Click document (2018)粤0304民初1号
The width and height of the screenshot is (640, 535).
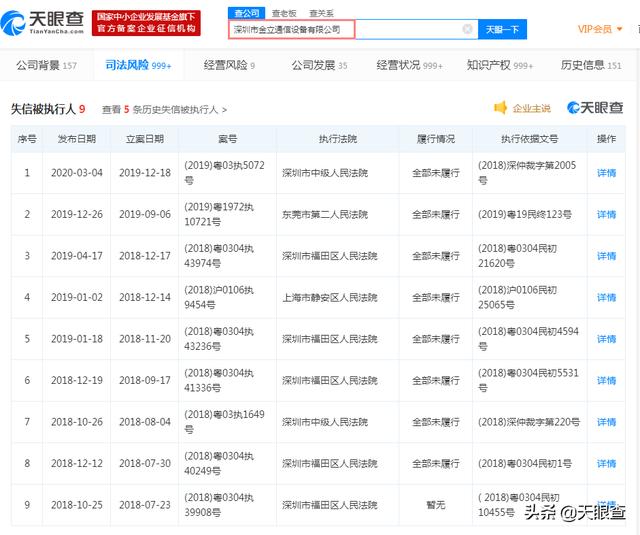525,464
